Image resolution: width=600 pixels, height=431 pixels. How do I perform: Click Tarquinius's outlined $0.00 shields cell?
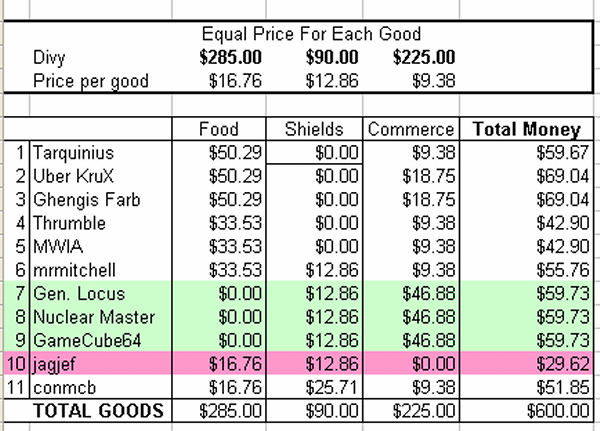314,152
